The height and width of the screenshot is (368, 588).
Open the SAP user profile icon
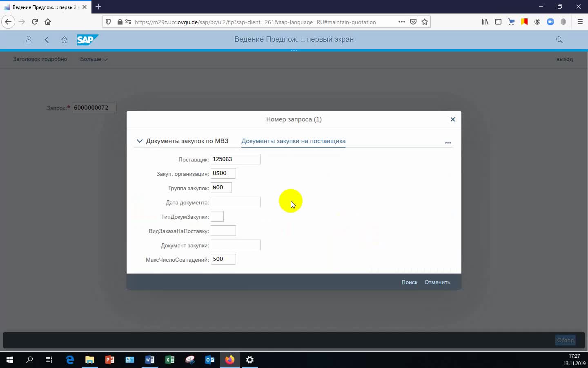pos(29,40)
